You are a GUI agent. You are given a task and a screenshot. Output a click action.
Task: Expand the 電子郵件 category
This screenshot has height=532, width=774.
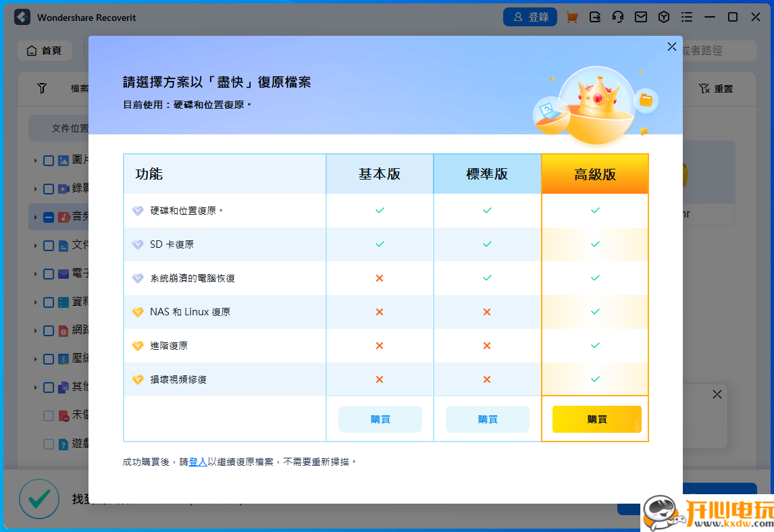tap(34, 273)
